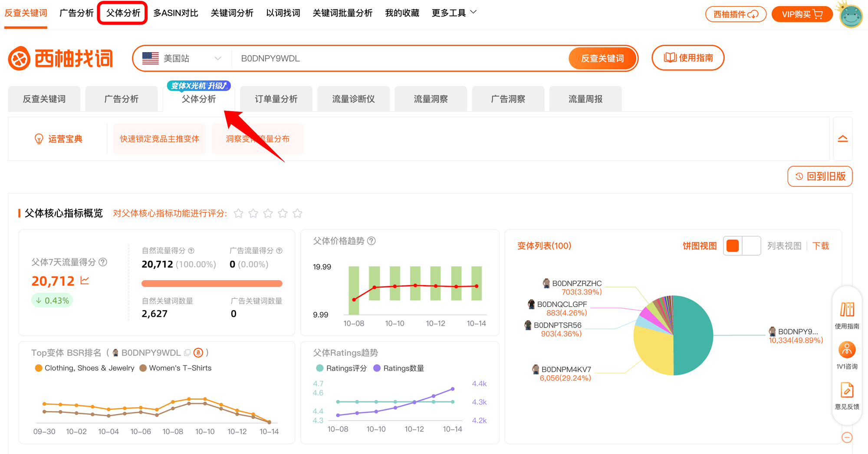
Task: Click help icon next to 父体价格趋势
Action: tap(372, 241)
